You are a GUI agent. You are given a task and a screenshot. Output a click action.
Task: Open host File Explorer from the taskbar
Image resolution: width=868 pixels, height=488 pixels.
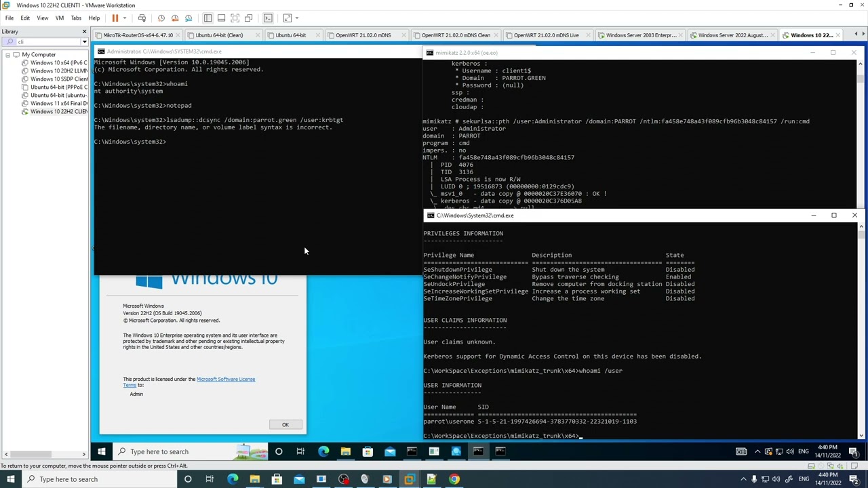[x=254, y=479]
